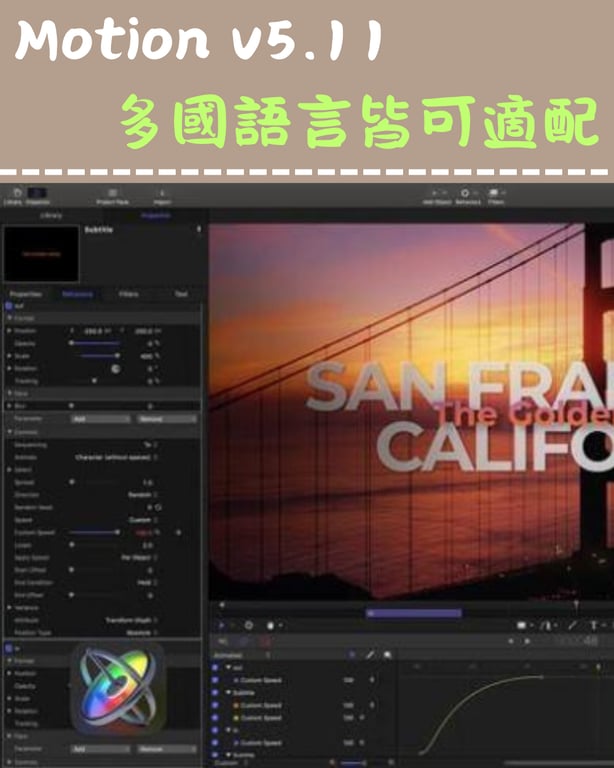The width and height of the screenshot is (614, 768).
Task: Click the Opacity slider under 'out' behavior
Action: click(x=94, y=344)
